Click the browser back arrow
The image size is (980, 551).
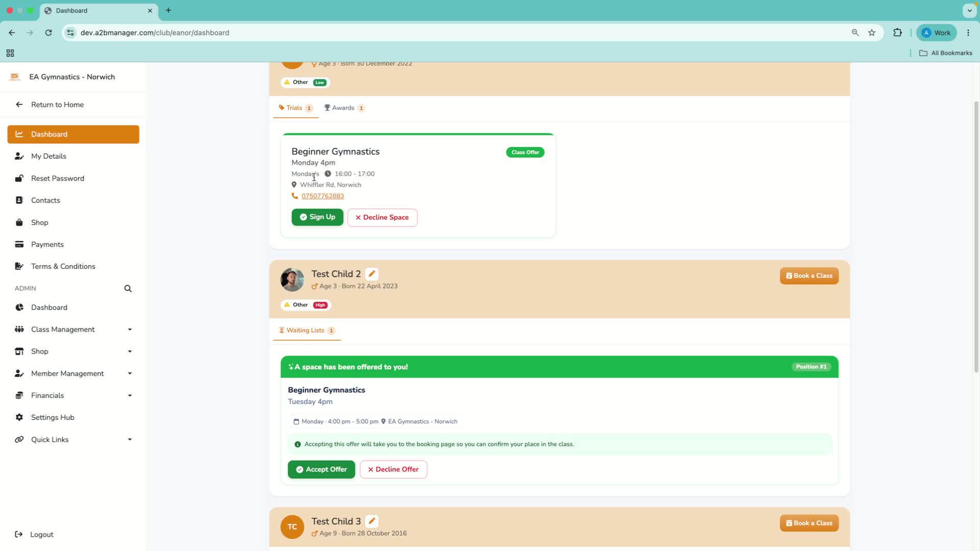(12, 33)
